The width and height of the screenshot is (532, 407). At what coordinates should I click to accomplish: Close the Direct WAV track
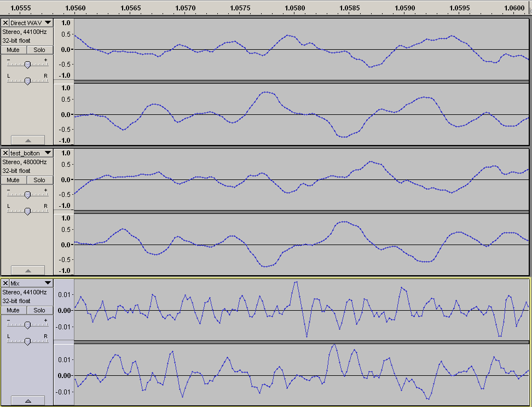tap(5, 23)
